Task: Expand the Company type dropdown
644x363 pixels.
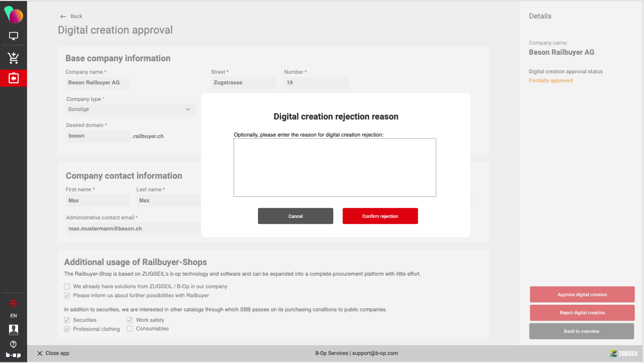Action: pyautogui.click(x=131, y=109)
